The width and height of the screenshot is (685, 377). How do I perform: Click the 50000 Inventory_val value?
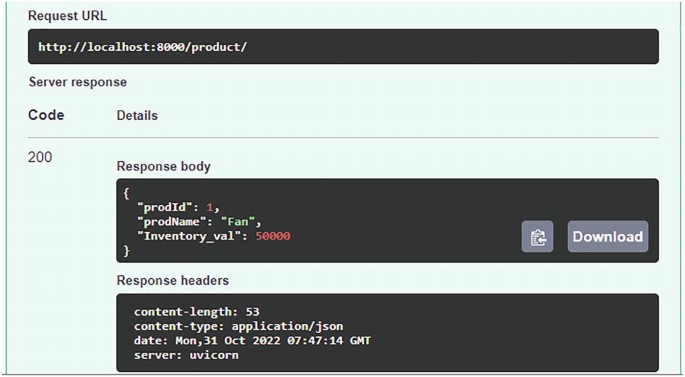(273, 236)
